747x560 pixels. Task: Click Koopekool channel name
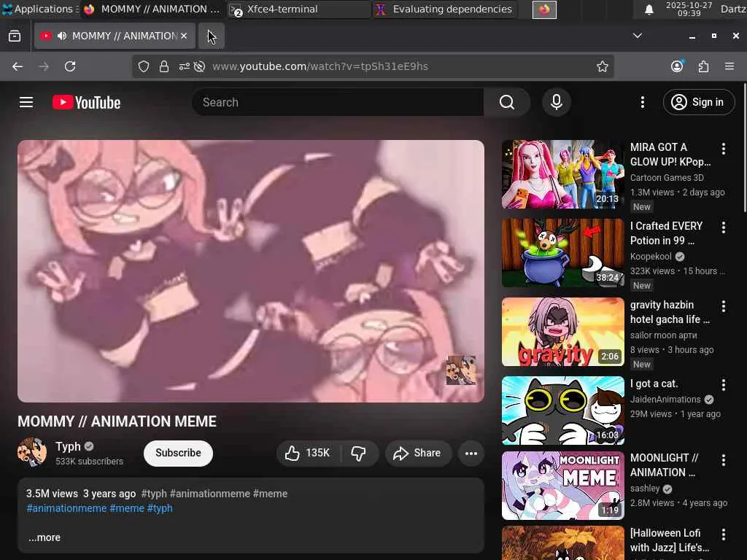pos(651,257)
